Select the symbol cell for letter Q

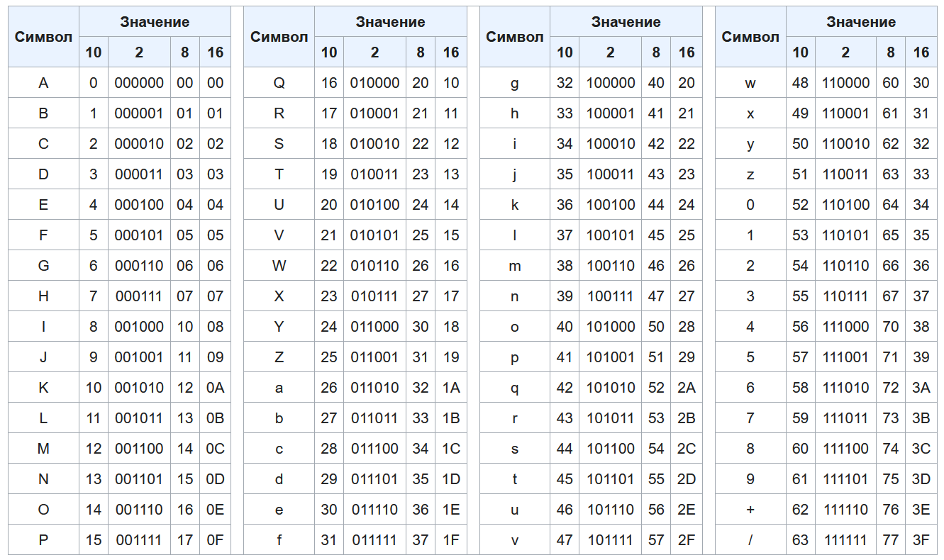tap(279, 83)
